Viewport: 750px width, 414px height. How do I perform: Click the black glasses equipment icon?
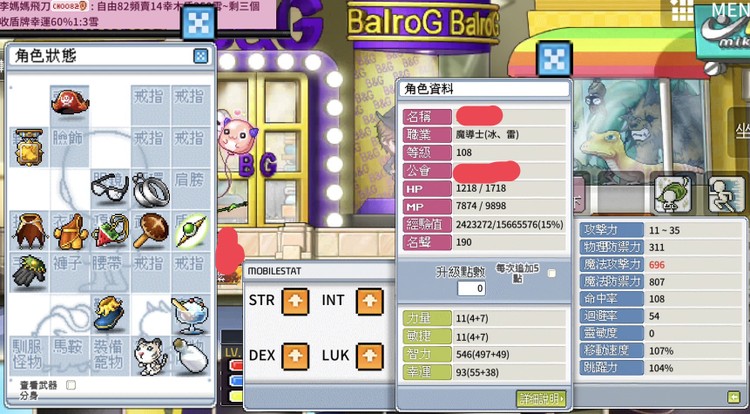(110, 188)
